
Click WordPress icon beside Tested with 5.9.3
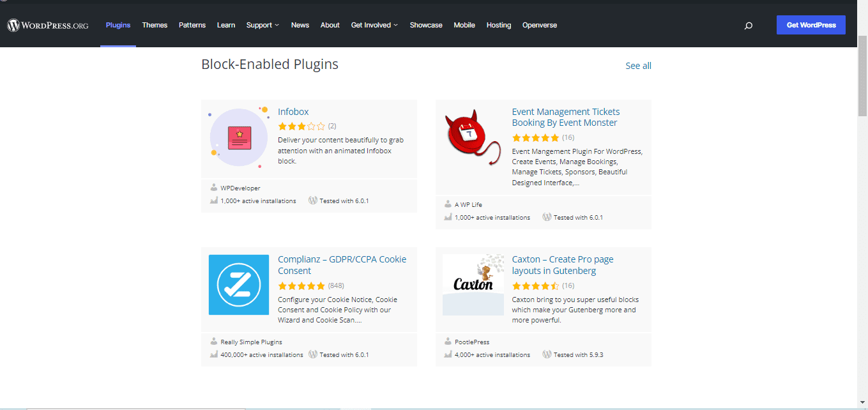tap(547, 354)
